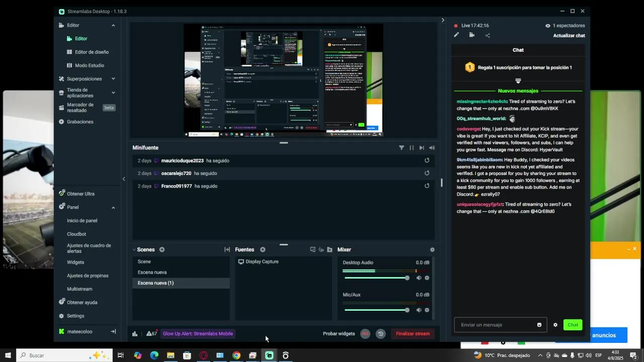Open the emoji picker in chat input
The height and width of the screenshot is (362, 644).
[x=539, y=325]
